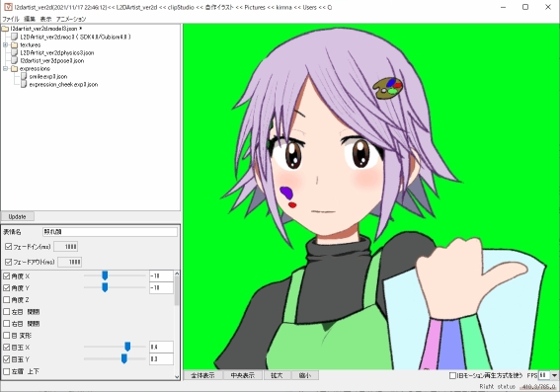Click the 目玉 X slider handle
This screenshot has height=392, width=560.
(127, 347)
